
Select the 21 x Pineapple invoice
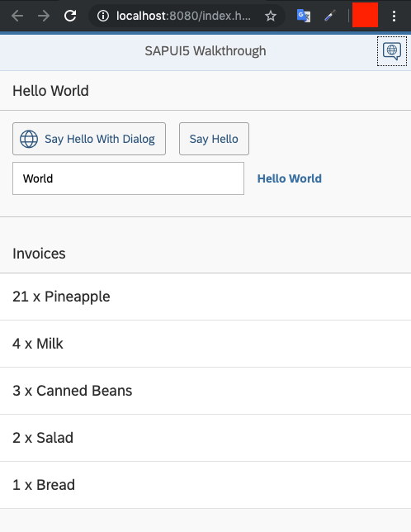[x=205, y=297]
